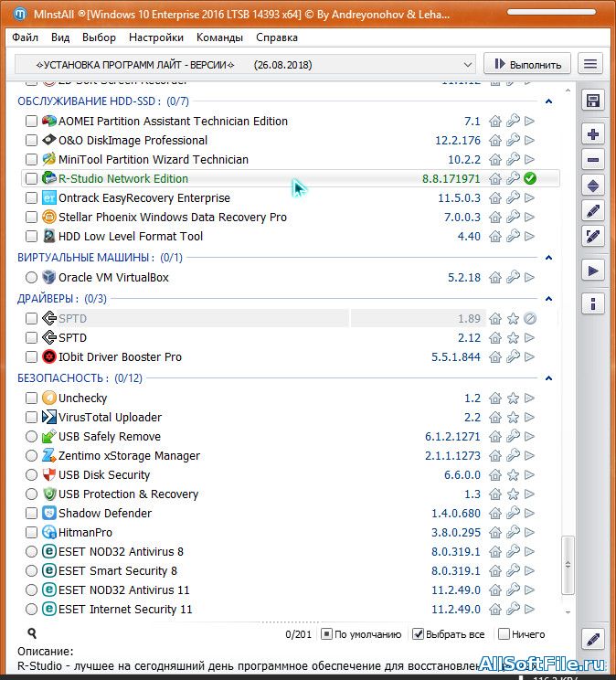Open the Справка menu
The image size is (616, 680).
[x=277, y=37]
